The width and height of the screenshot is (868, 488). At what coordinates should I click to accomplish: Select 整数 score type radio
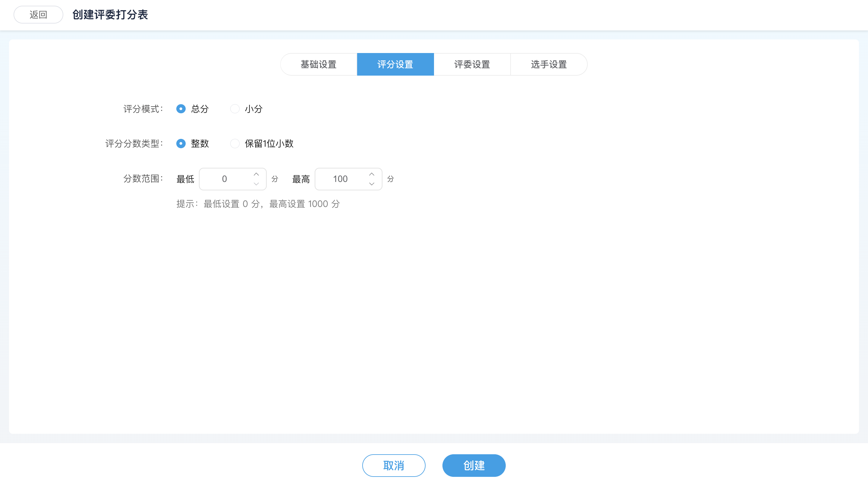181,143
